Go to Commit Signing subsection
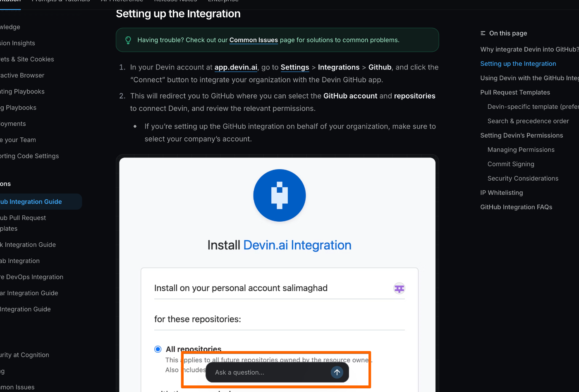Screen dimensions: 579x392 point(511,164)
